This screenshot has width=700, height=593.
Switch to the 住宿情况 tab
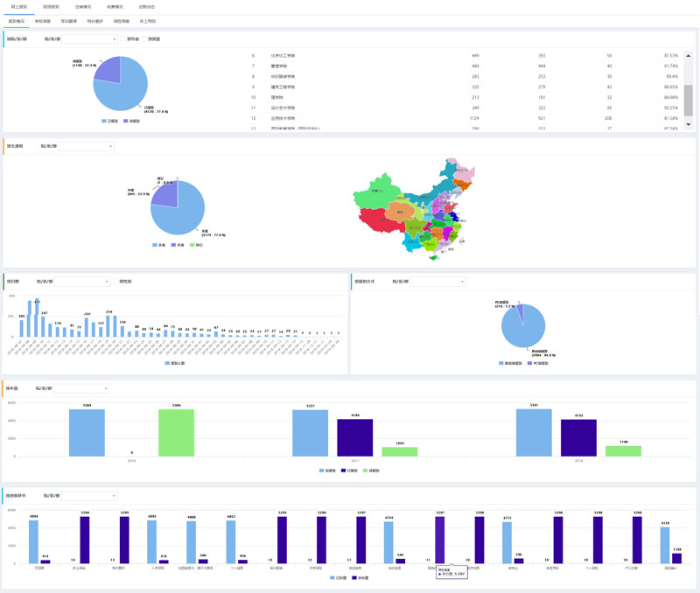83,6
